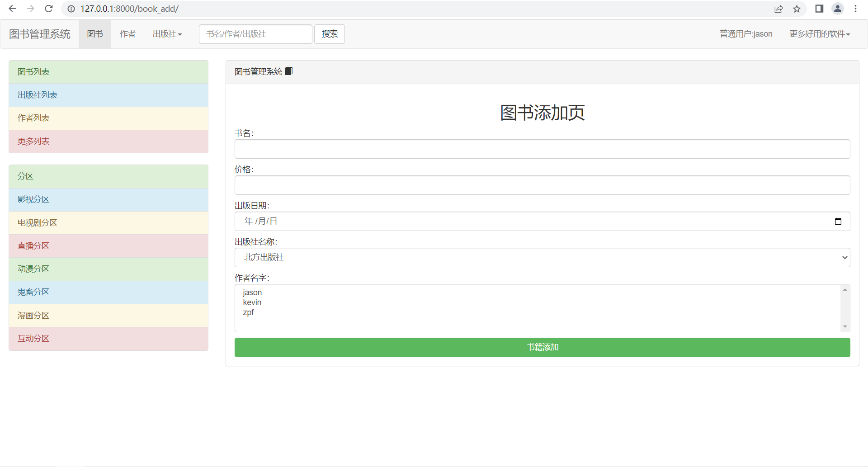
Task: Open the calendar picker icon in date field
Action: [x=838, y=221]
